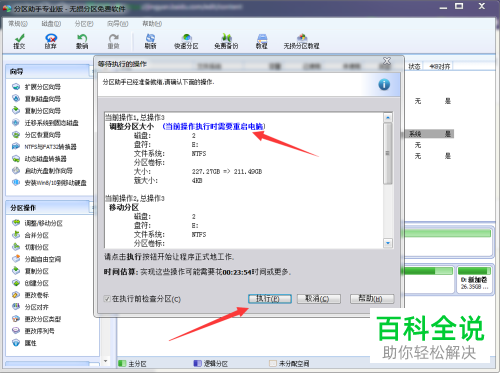Click the blue info icon in dialog
The width and height of the screenshot is (500, 373).
click(x=384, y=84)
